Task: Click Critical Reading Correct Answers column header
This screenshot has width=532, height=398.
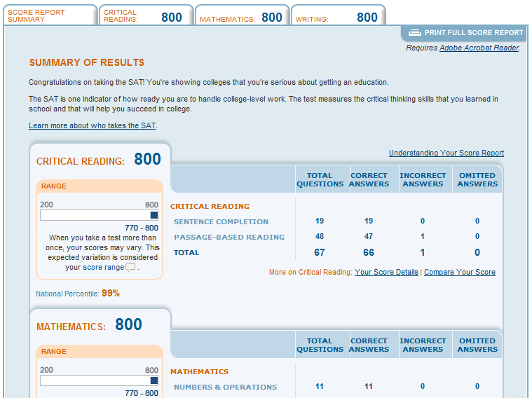Action: point(369,179)
